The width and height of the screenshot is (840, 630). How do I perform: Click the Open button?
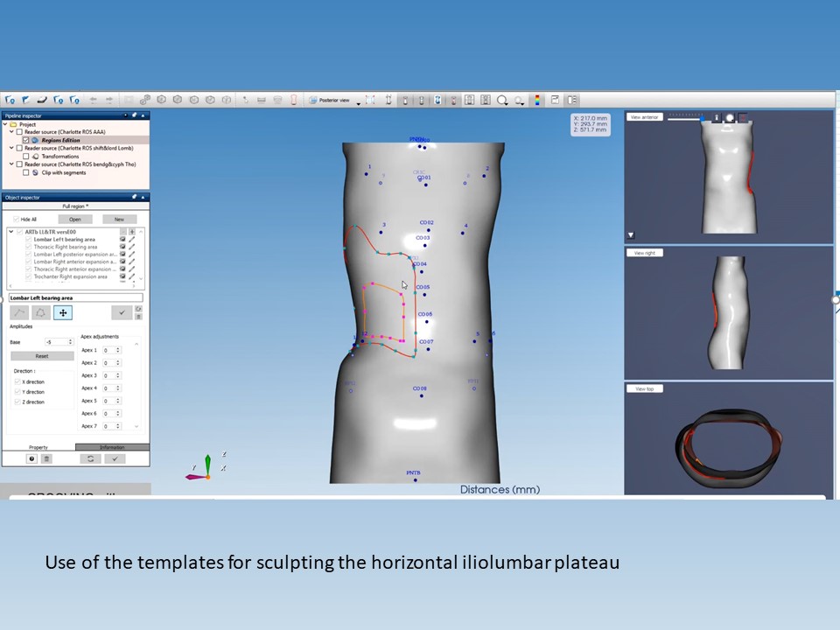[x=75, y=219]
